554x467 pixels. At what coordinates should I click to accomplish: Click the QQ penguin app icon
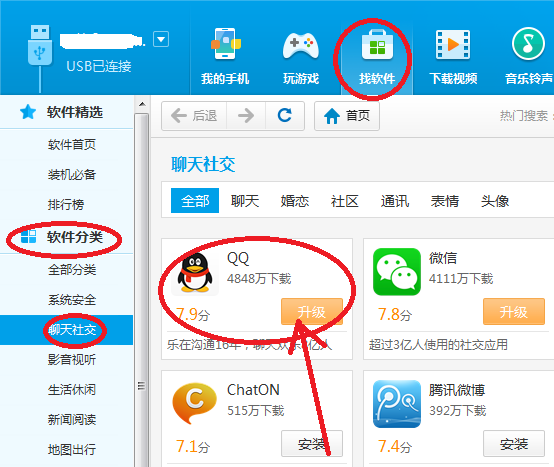coord(195,272)
